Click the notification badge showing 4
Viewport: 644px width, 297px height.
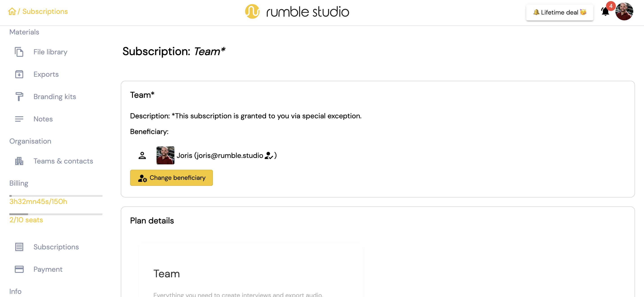[x=610, y=6]
